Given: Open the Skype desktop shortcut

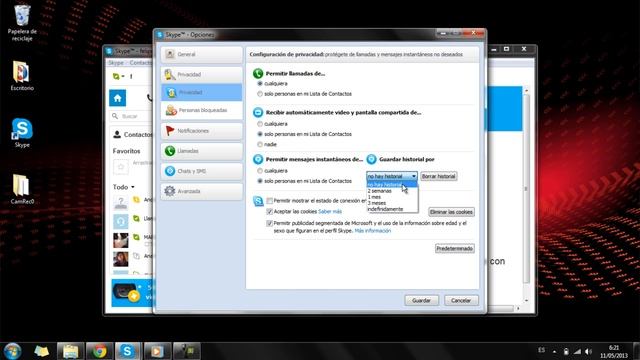Looking at the screenshot, I should click(x=22, y=133).
